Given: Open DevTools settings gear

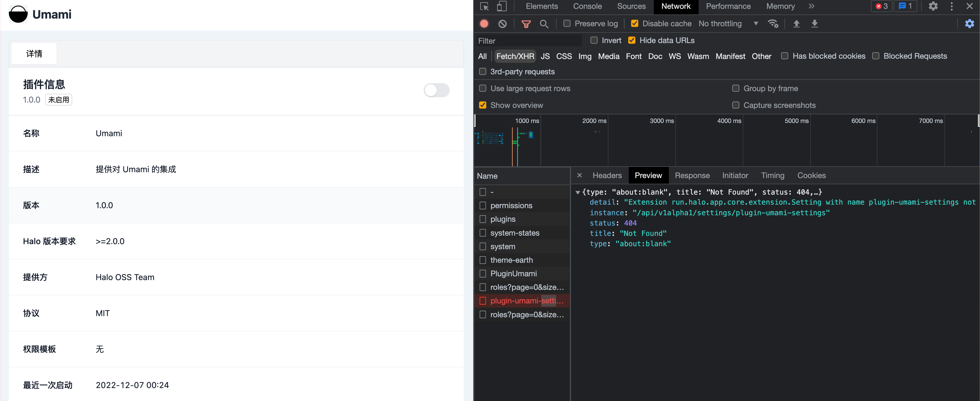Looking at the screenshot, I should pos(933,6).
